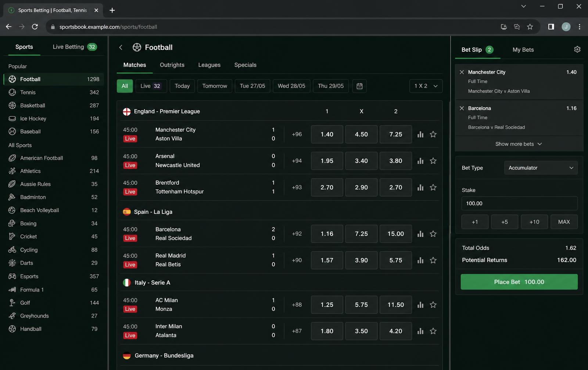This screenshot has width=588, height=370.
Task: Select American Football in sidebar
Action: coord(54,158)
